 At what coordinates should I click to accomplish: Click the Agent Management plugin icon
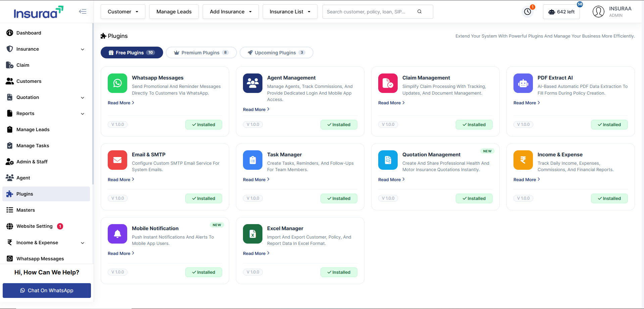[253, 83]
